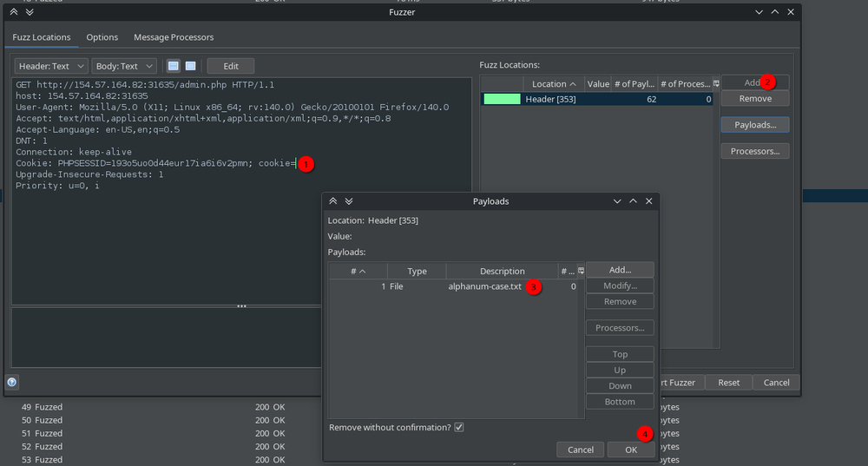Open column options icon in Payloads table
The image size is (868, 466).
pos(581,271)
